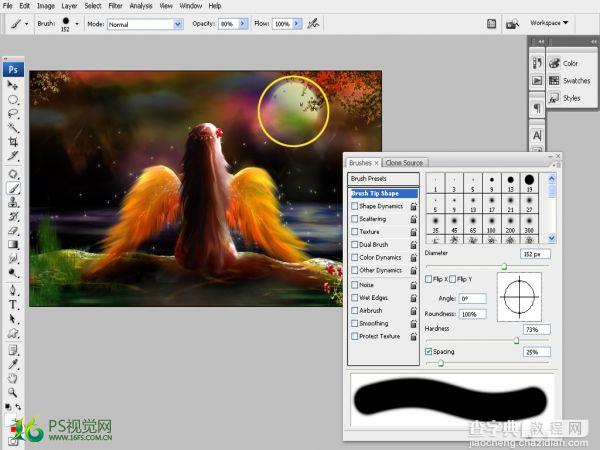Select the Brush tool in toolbox
Image resolution: width=600 pixels, height=450 pixels.
tap(13, 188)
